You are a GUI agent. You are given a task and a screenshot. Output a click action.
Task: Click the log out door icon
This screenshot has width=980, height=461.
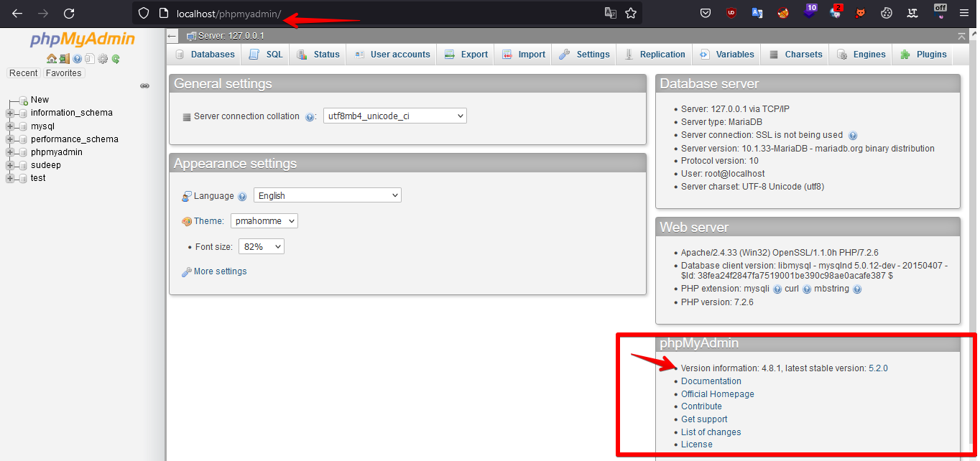tap(64, 59)
